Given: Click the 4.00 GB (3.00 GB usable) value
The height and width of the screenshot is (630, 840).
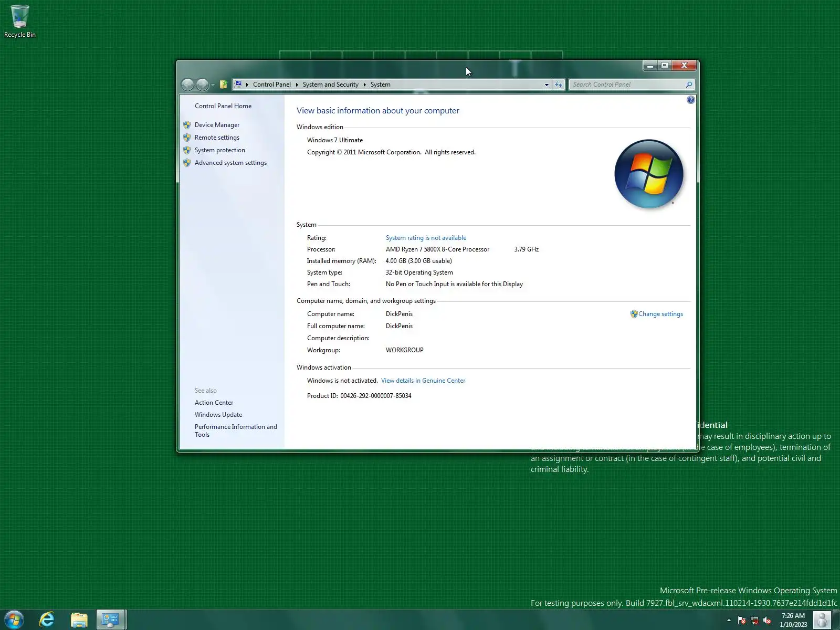Looking at the screenshot, I should pyautogui.click(x=418, y=261).
